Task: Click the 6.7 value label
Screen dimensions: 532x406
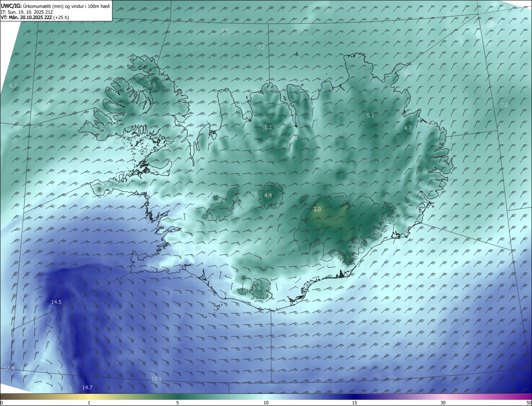Action: click(13, 86)
